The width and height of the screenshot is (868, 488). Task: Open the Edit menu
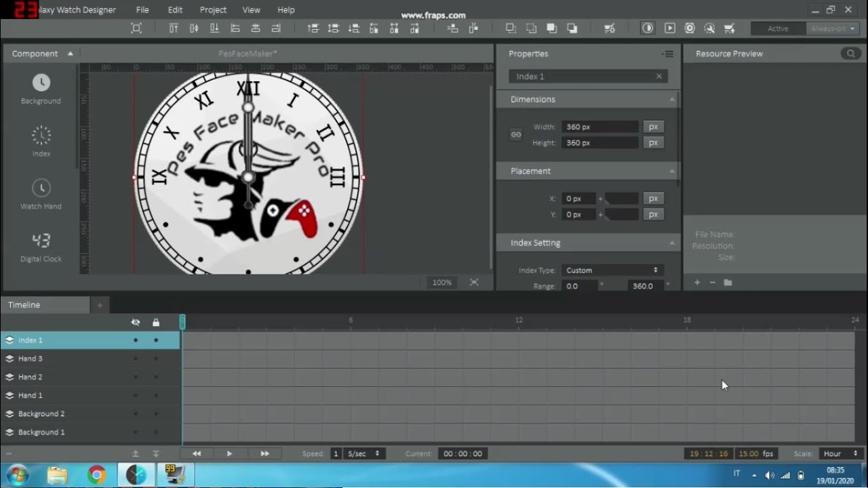pyautogui.click(x=175, y=9)
